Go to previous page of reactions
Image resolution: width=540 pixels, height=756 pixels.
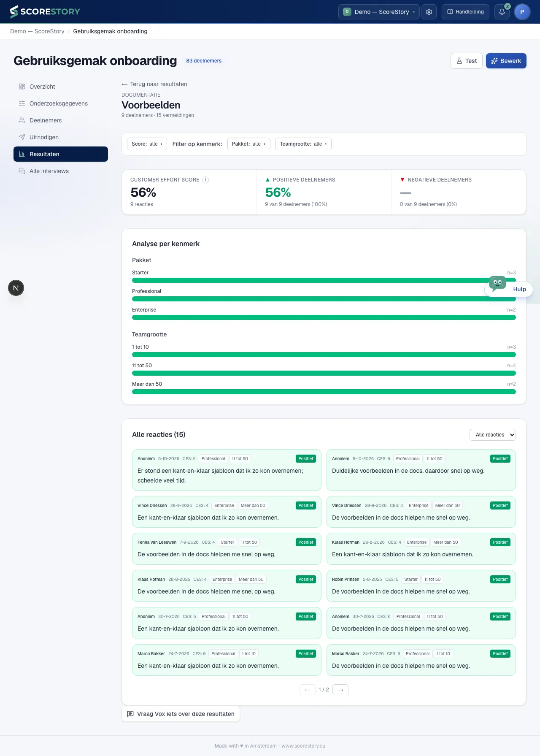click(308, 690)
